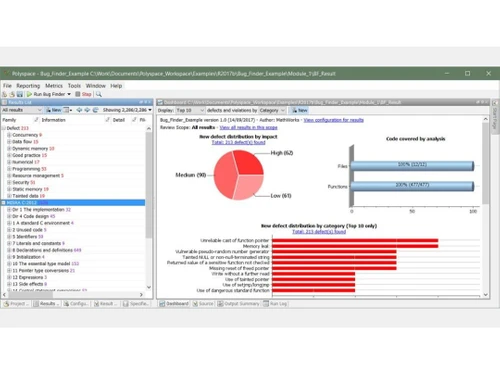Screen dimensions: 500x375
Task: Open the Window menu
Action: coord(96,86)
